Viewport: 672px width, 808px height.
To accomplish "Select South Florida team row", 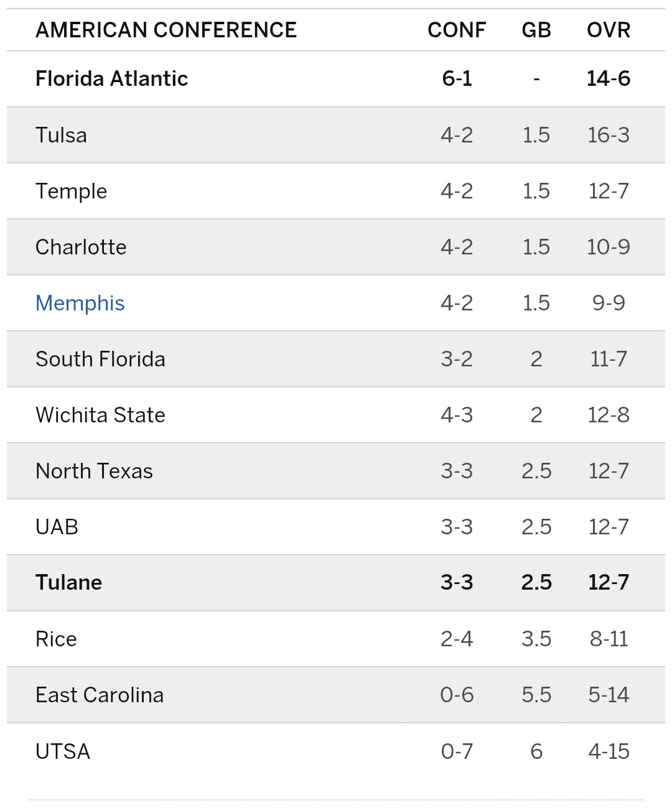I will (100, 359).
